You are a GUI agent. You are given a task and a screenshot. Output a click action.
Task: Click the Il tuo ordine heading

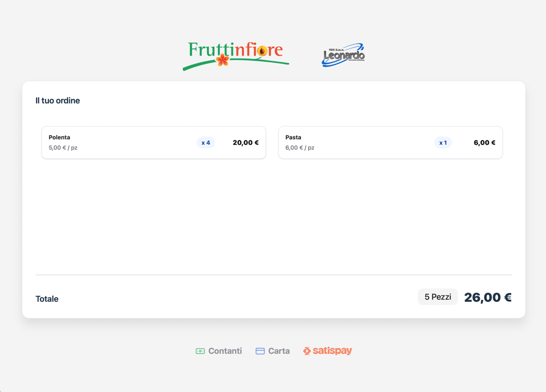pyautogui.click(x=57, y=100)
